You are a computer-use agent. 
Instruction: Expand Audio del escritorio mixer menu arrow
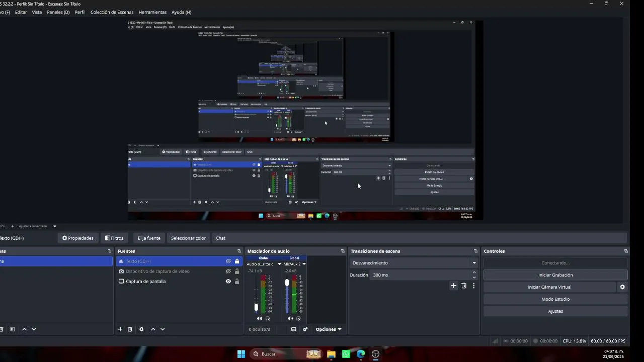click(x=280, y=264)
